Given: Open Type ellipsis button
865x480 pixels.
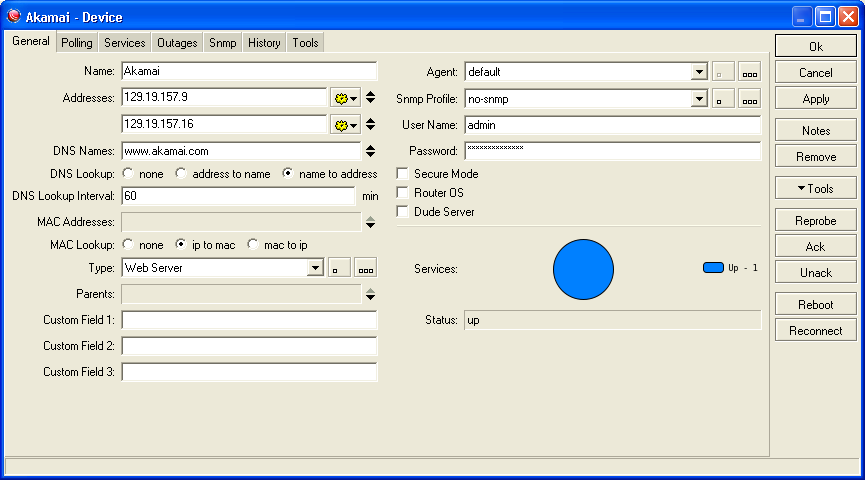Looking at the screenshot, I should click(366, 268).
